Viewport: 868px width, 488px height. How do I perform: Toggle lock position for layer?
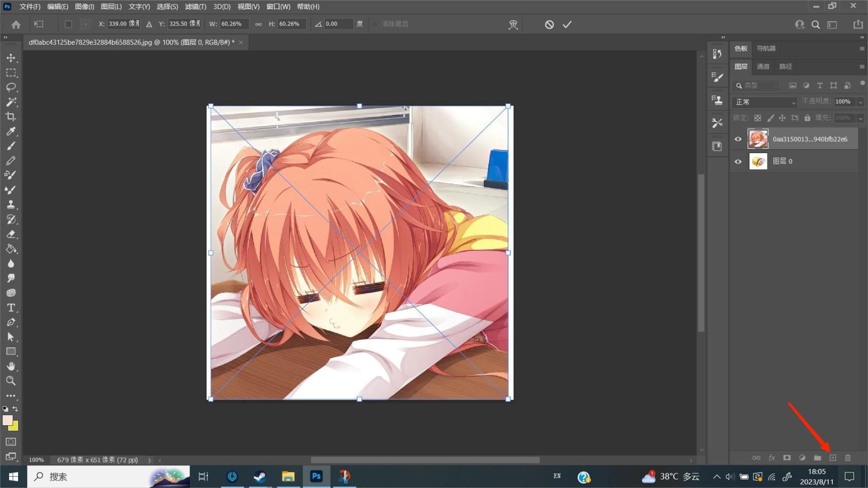click(782, 118)
